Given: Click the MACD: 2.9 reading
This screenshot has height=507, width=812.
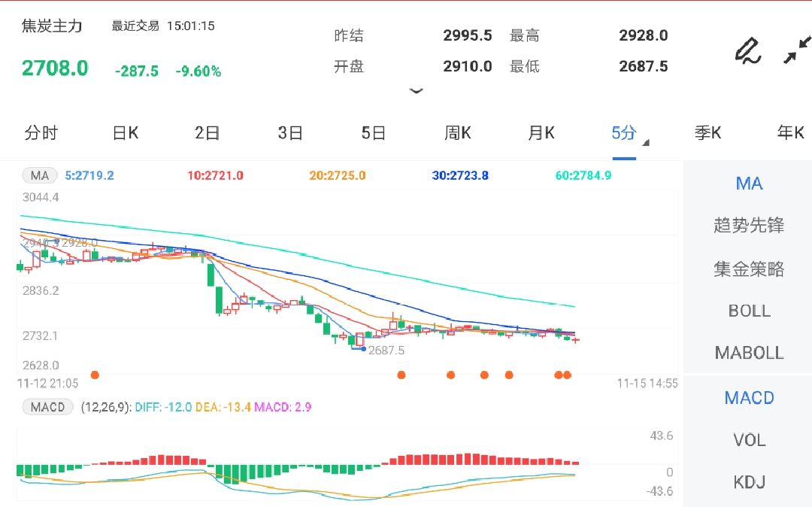Looking at the screenshot, I should pyautogui.click(x=283, y=407).
